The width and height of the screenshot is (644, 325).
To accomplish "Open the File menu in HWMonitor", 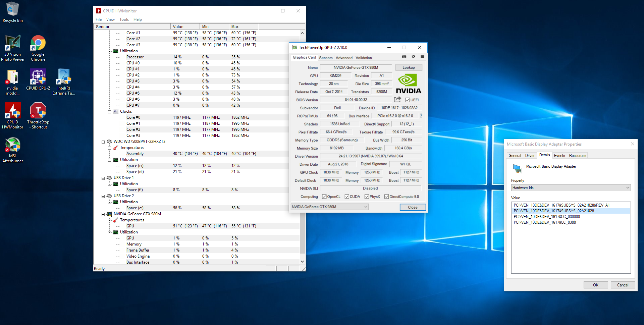I will [x=99, y=19].
